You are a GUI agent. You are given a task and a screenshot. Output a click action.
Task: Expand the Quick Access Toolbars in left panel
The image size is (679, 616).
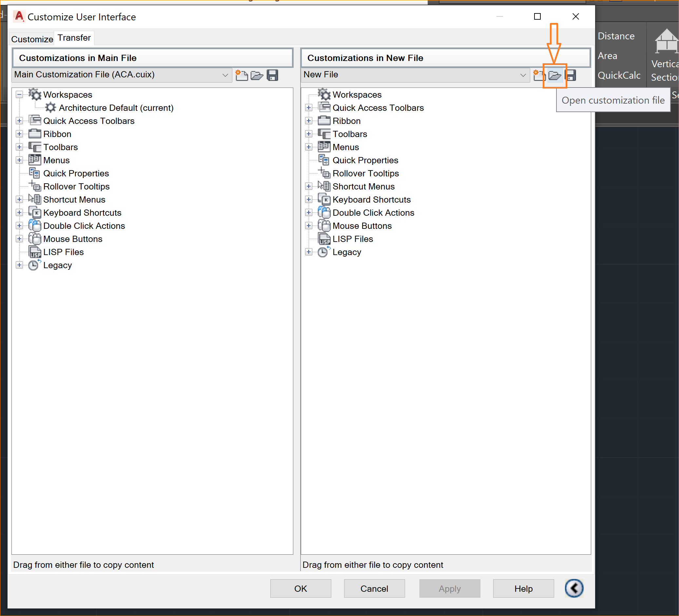pyautogui.click(x=19, y=121)
